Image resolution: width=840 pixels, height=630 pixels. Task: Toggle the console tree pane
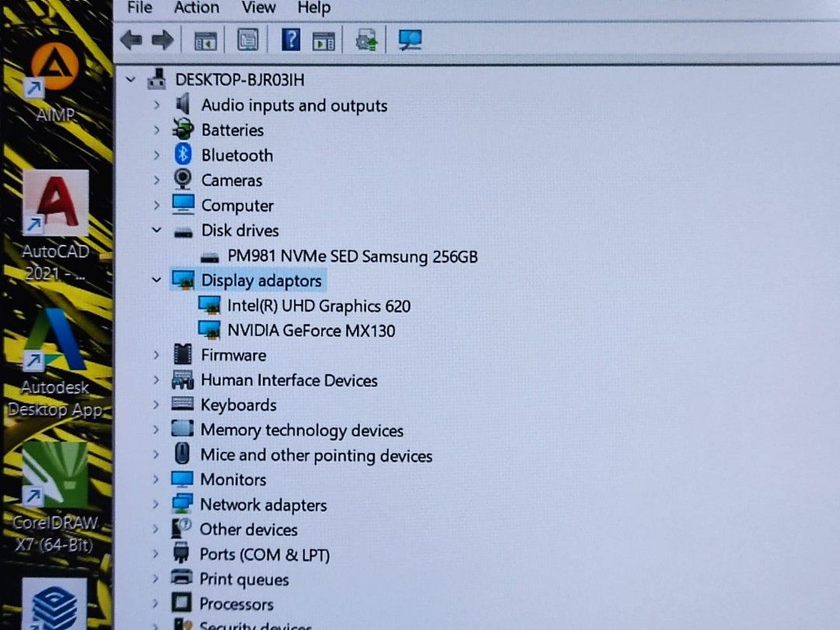[x=204, y=40]
